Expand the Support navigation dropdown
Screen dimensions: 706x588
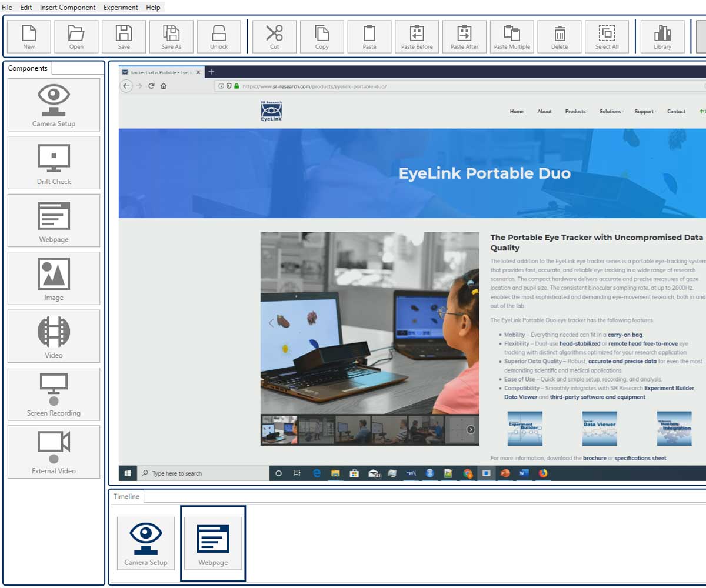point(645,111)
